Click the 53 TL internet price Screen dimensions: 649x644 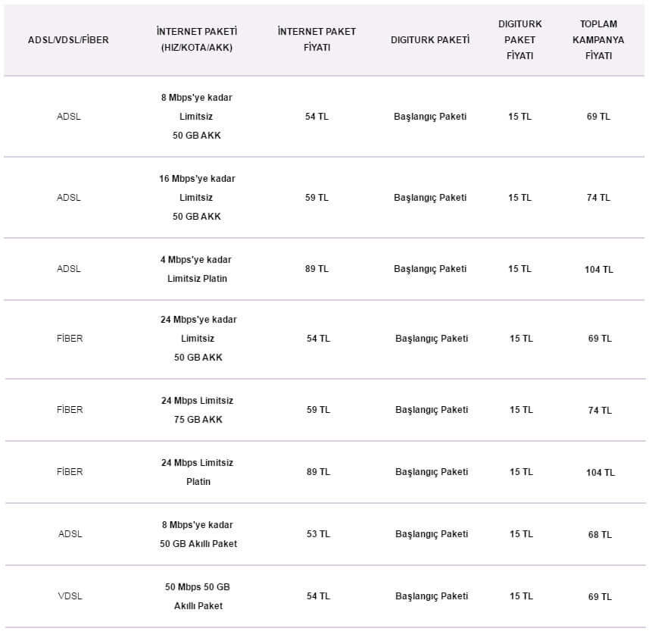coord(318,534)
